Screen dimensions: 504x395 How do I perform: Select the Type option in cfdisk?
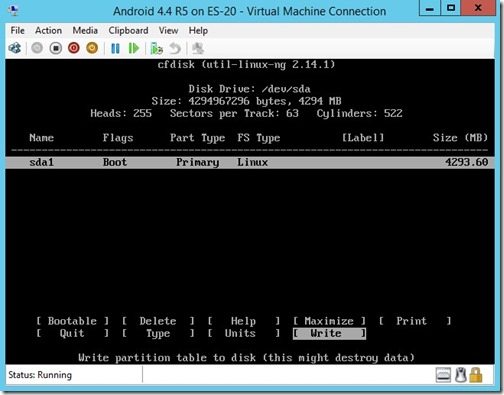tap(158, 333)
